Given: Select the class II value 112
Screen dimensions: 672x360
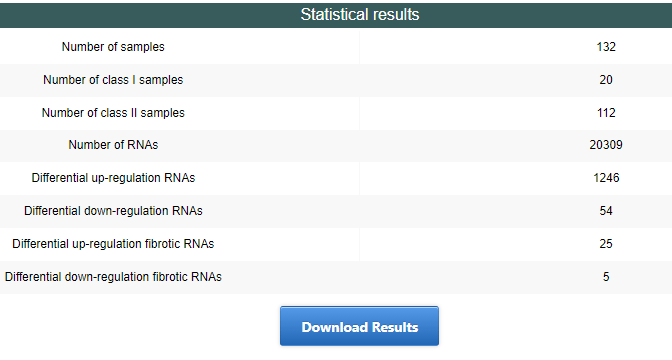Looking at the screenshot, I should click(x=606, y=113).
